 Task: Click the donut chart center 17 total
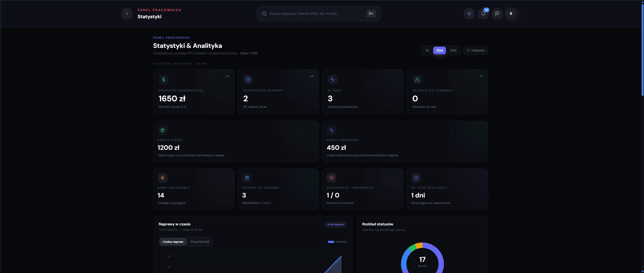pos(422,259)
